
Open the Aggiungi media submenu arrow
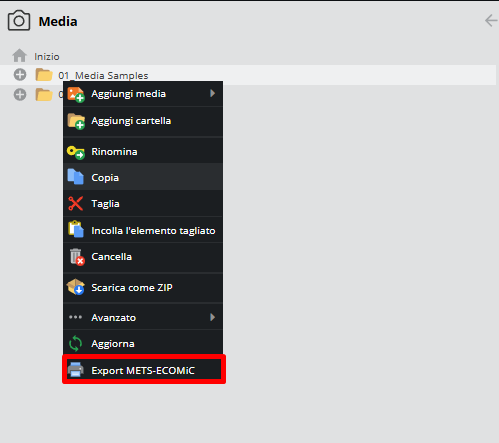click(212, 93)
